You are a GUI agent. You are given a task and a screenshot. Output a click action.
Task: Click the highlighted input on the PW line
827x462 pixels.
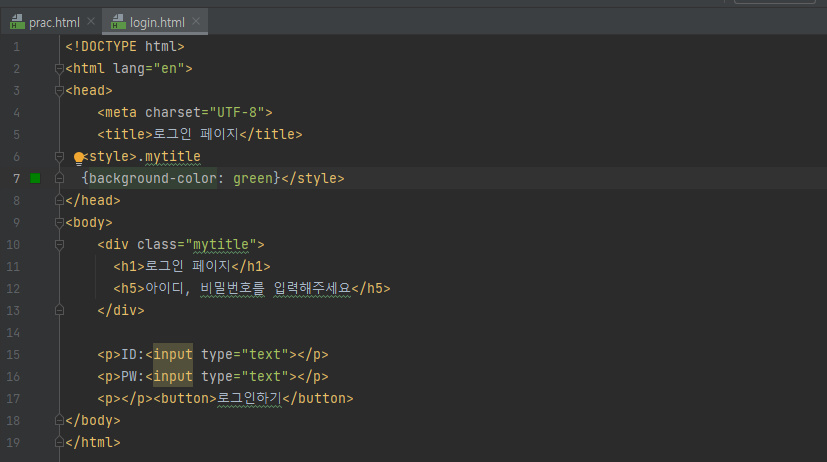coord(172,377)
